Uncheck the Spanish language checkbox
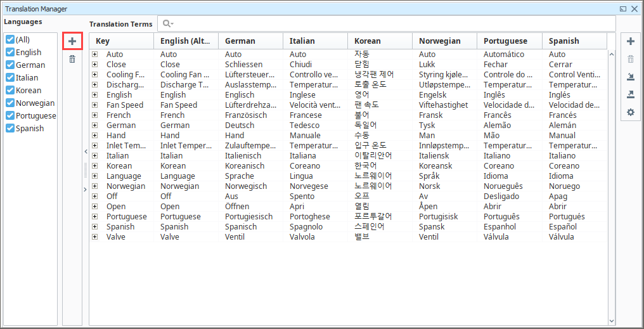This screenshot has width=644, height=329. pos(10,129)
